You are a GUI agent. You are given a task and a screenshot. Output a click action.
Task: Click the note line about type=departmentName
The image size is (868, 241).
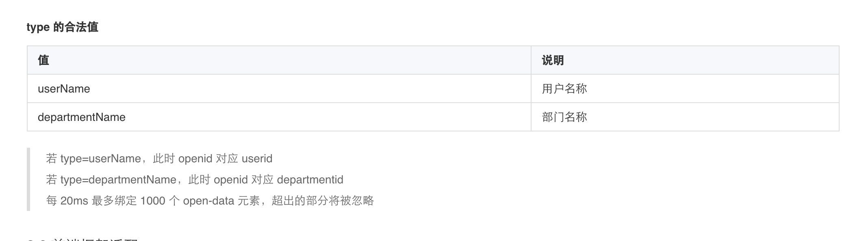[195, 179]
